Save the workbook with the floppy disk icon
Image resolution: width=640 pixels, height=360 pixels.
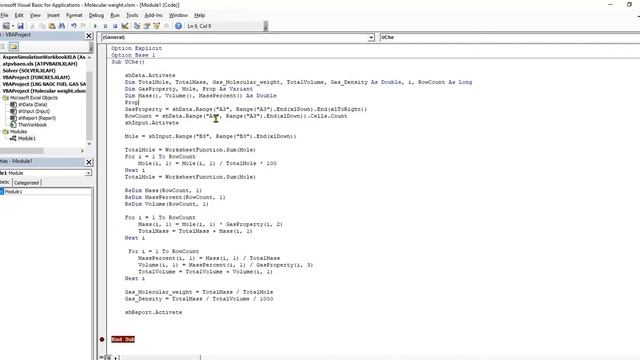[x=20, y=26]
